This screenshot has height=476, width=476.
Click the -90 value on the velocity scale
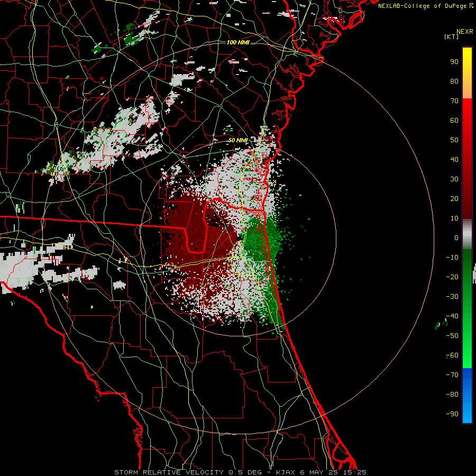coord(452,414)
